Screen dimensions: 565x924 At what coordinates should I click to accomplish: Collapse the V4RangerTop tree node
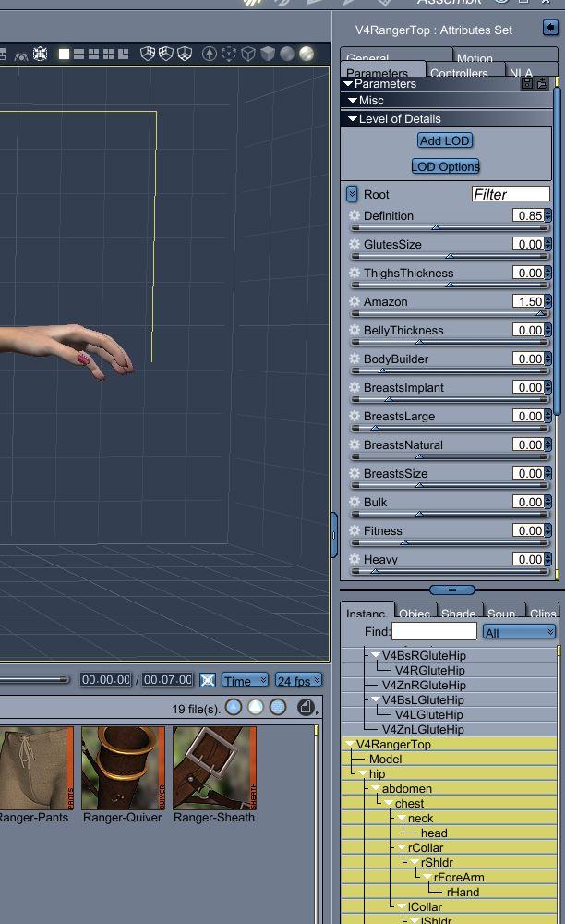tap(350, 744)
